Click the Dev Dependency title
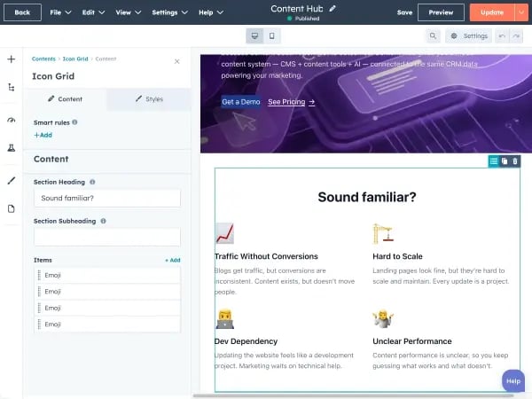Screen dimensions: 532x399 pos(246,341)
